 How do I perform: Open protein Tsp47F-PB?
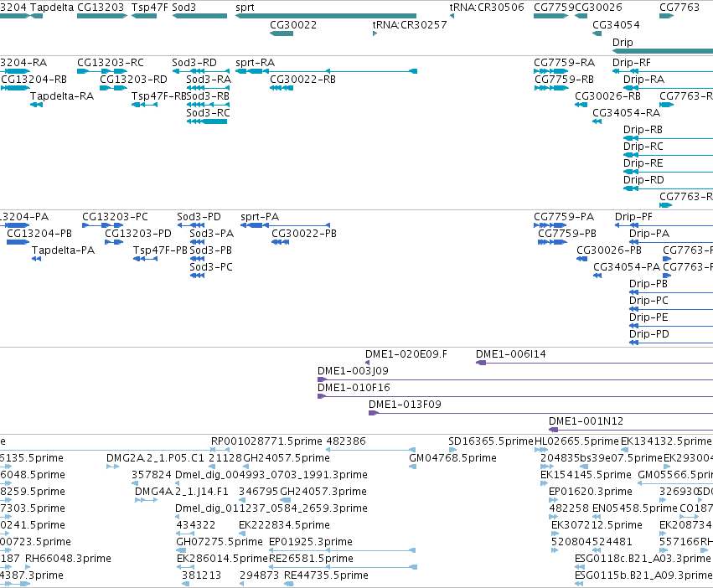[145, 259]
